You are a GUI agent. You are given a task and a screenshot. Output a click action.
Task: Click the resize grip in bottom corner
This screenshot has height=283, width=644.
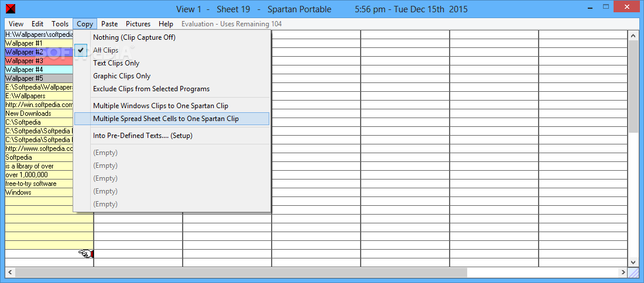633,272
